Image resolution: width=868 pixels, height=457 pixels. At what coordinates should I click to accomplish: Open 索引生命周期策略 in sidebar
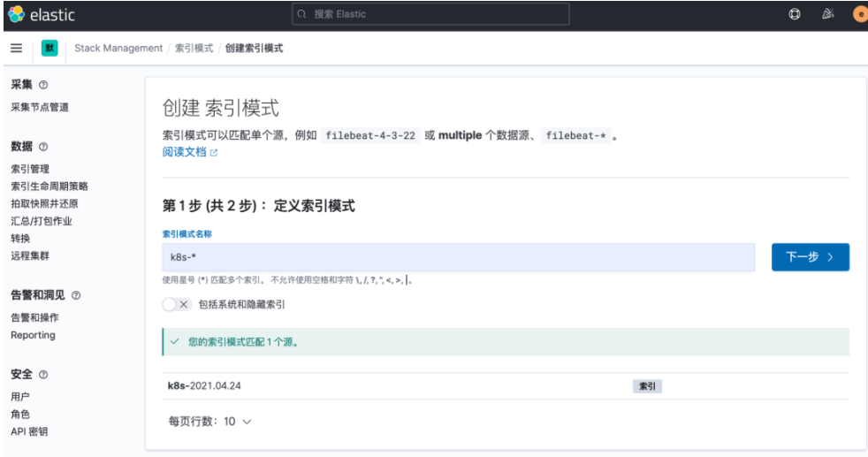pyautogui.click(x=49, y=187)
